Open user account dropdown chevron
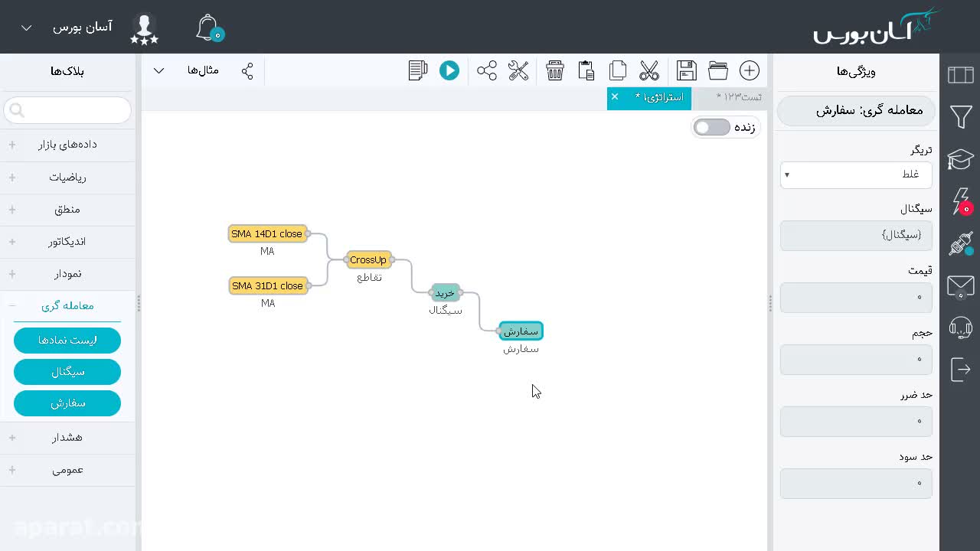Screen dimensions: 980x551 point(26,28)
